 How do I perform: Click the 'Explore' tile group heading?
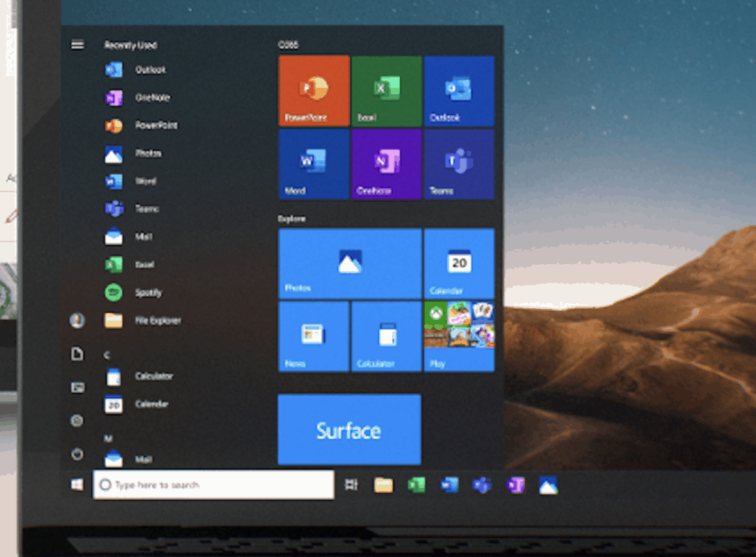point(291,218)
